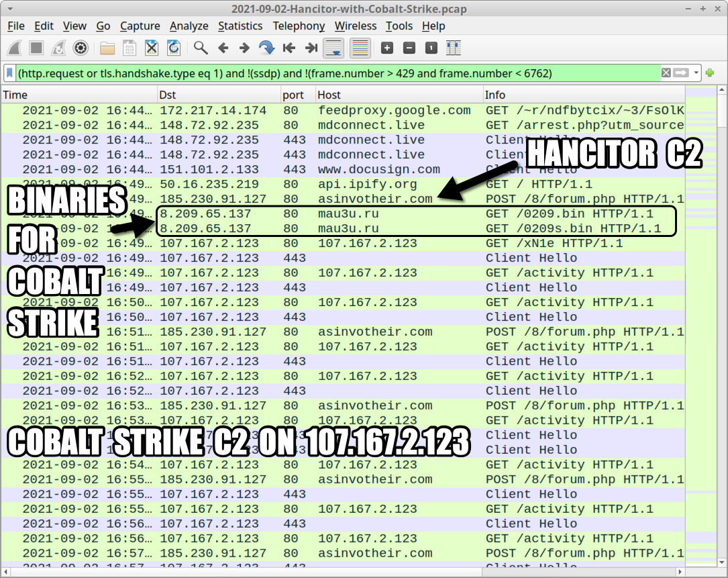The width and height of the screenshot is (728, 578).
Task: Click the horizontal scrollbar of packet list
Action: point(343,572)
